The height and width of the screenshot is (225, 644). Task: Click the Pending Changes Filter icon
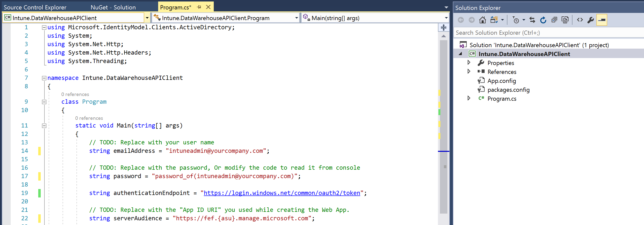(516, 20)
